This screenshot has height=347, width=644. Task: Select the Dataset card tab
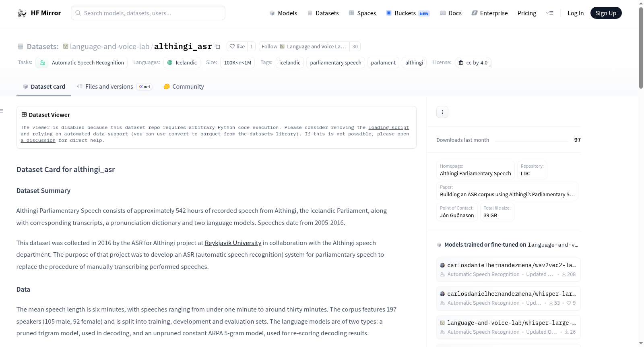43,87
